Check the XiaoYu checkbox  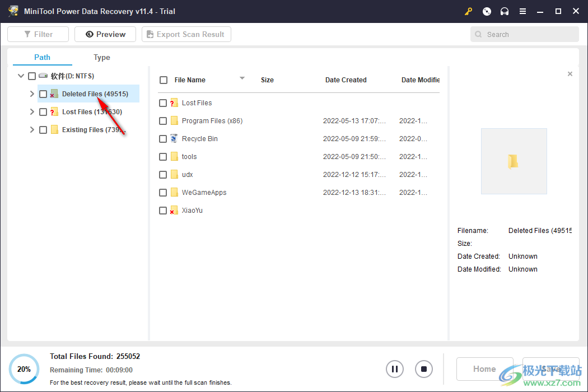click(x=163, y=211)
